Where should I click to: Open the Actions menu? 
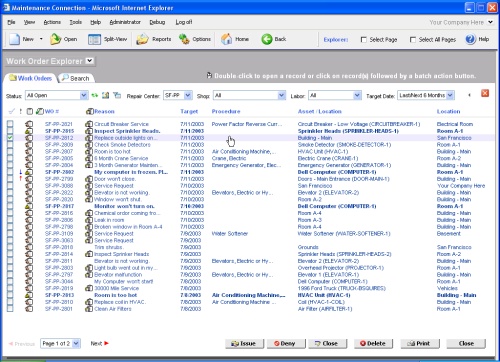(x=52, y=22)
